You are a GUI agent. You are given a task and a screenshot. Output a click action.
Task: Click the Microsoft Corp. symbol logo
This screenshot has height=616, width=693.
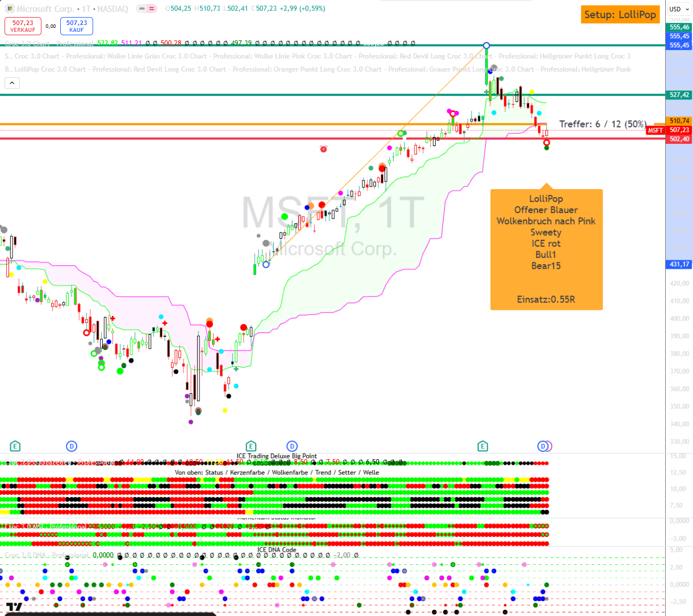point(9,9)
